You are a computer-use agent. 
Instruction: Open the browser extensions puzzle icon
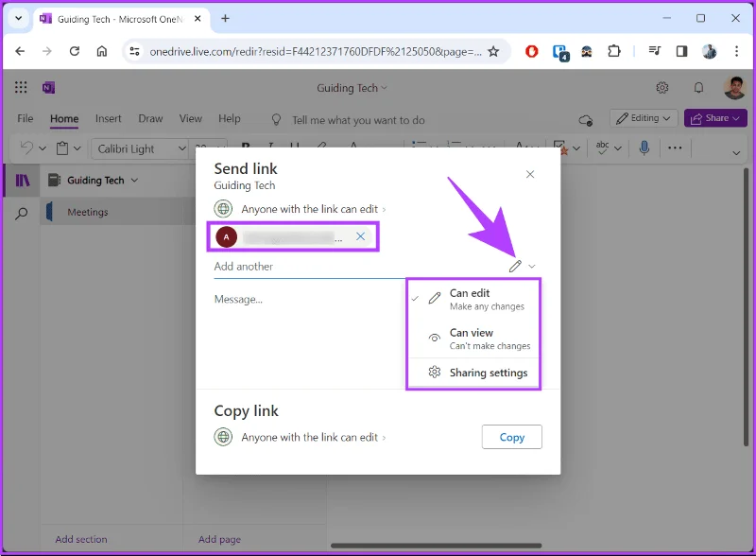pyautogui.click(x=613, y=51)
